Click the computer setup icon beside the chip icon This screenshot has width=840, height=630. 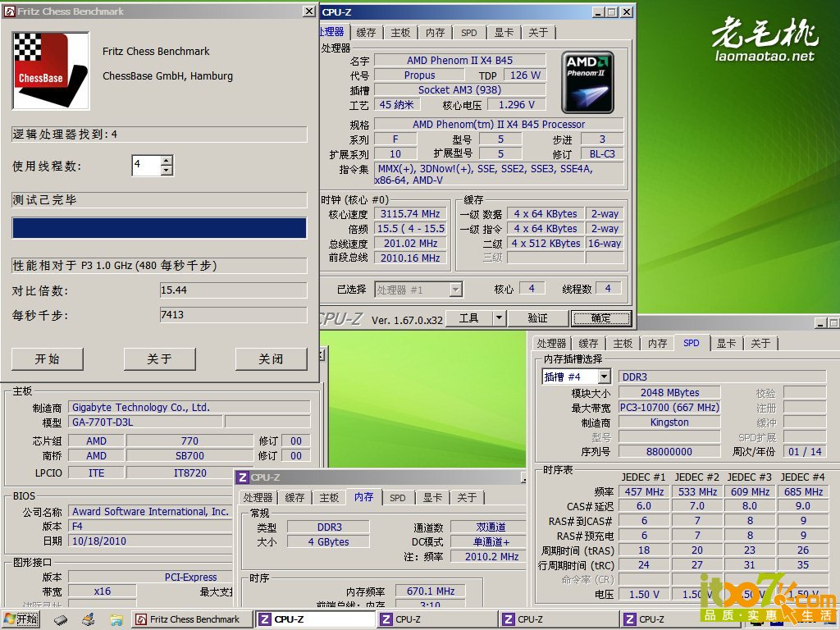pyautogui.click(x=89, y=620)
